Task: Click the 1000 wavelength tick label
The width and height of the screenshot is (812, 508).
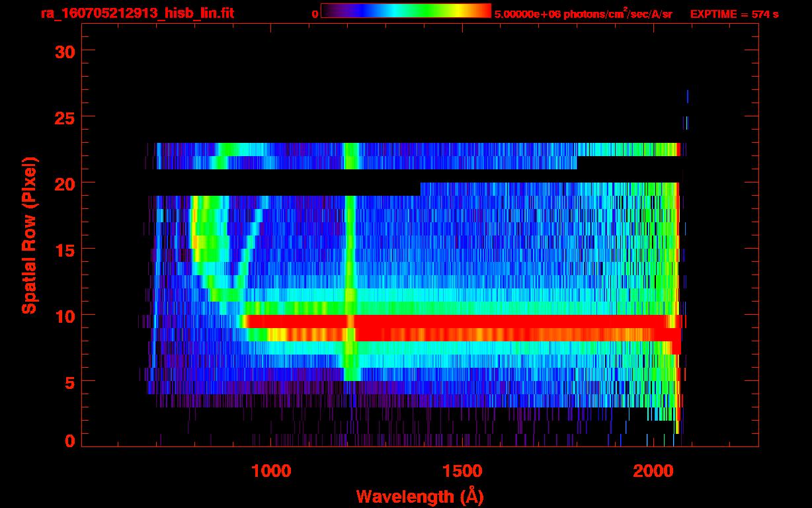Action: [271, 471]
